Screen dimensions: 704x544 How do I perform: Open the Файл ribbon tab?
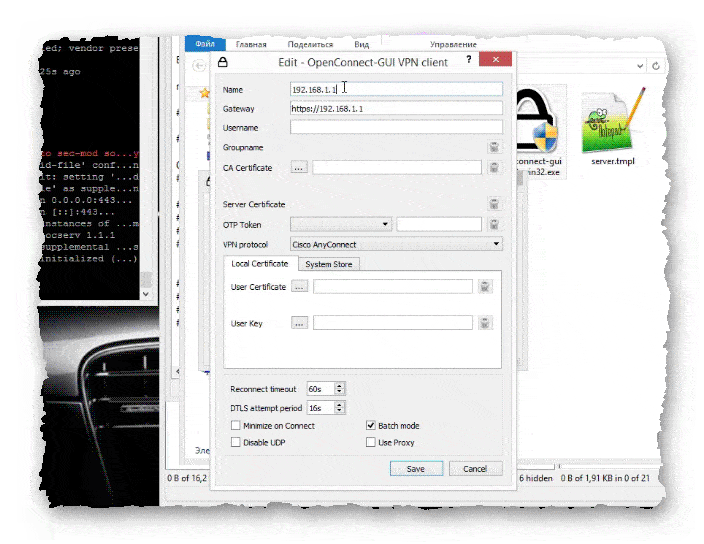point(205,44)
